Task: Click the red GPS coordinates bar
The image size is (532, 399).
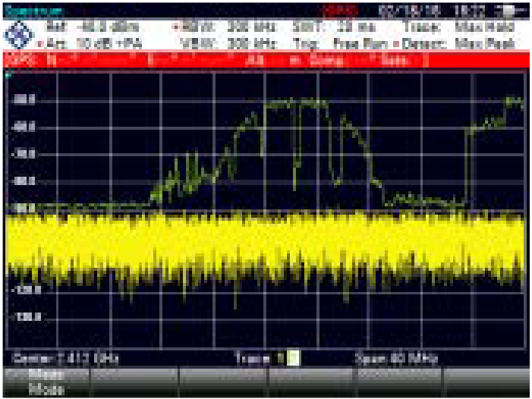Action: 266,61
